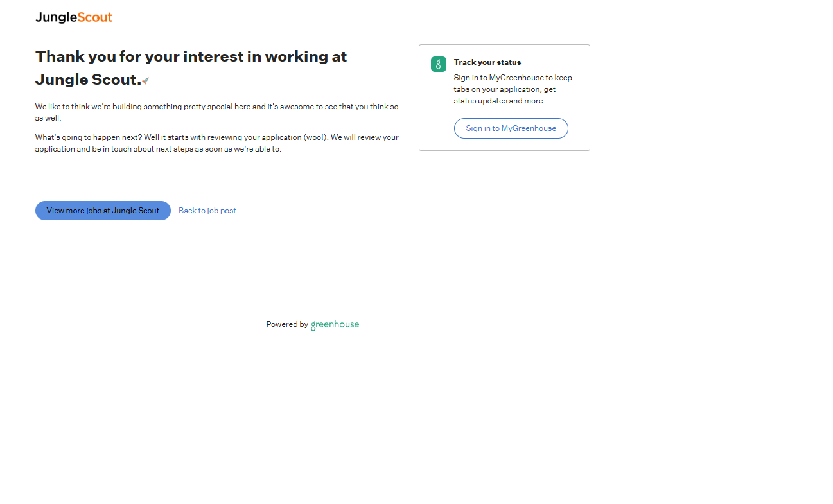This screenshot has width=833, height=504.
Task: Click the green Greenhouse icon in status card
Action: tap(439, 64)
